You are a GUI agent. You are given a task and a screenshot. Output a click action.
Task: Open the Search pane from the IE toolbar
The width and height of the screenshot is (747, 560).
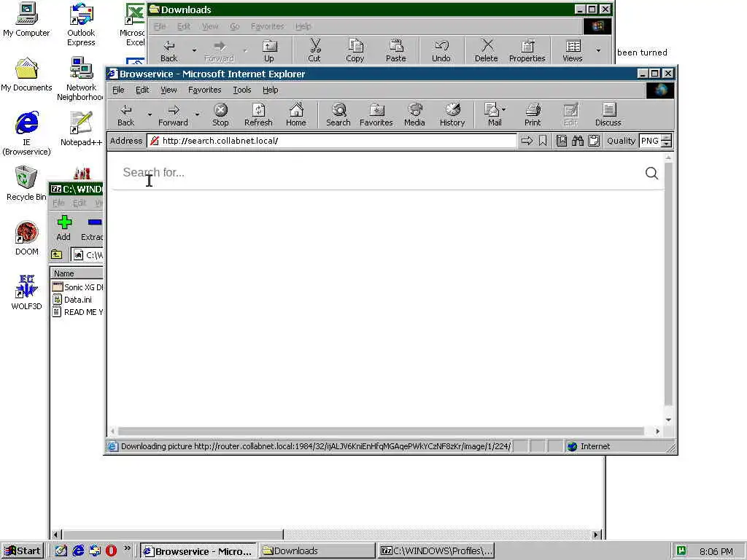338,114
